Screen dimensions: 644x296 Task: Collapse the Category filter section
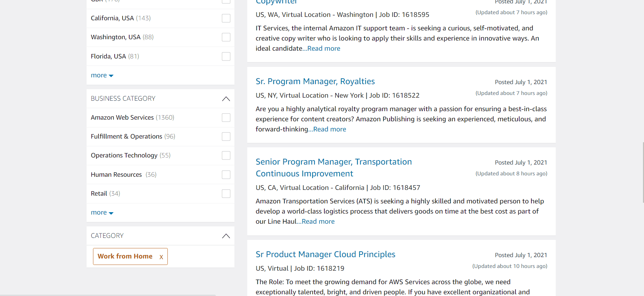click(226, 236)
